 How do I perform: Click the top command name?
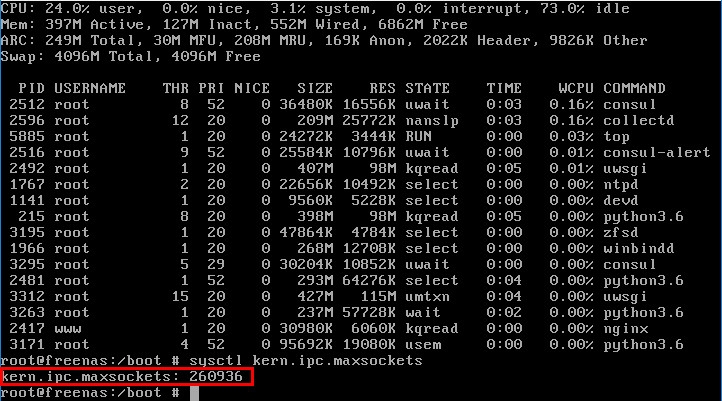(617, 136)
